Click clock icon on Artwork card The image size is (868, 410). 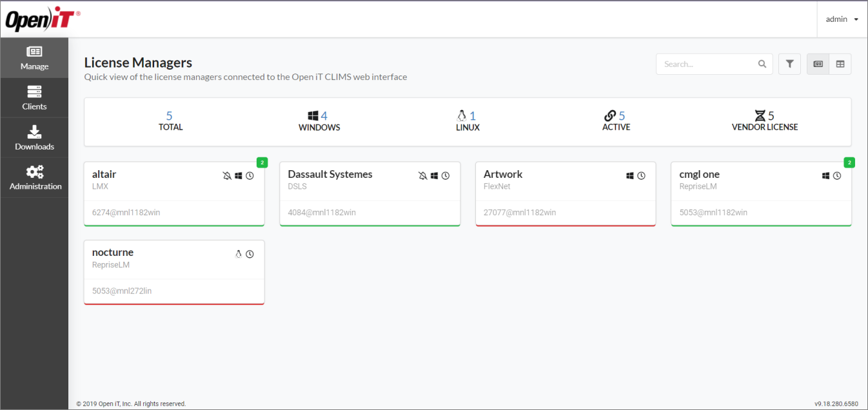[x=641, y=175]
